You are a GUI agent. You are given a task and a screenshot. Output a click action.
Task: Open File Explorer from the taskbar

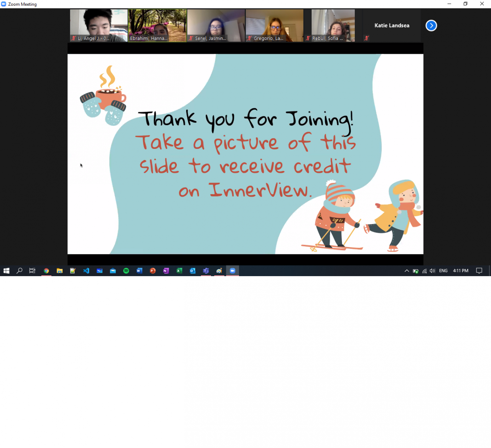(x=59, y=271)
